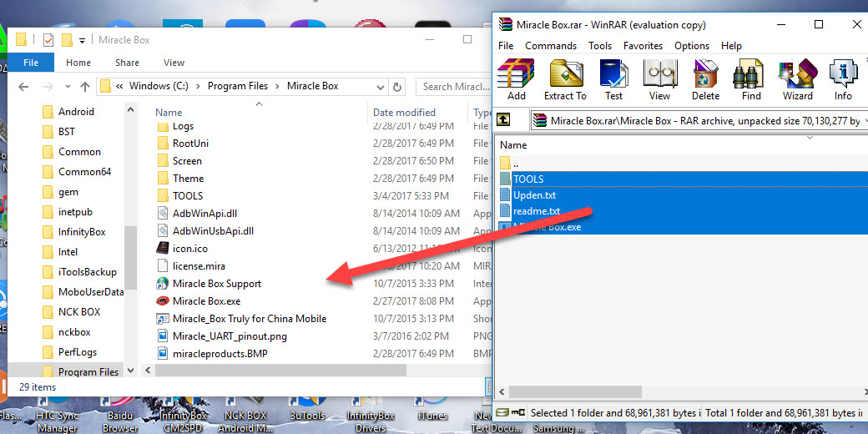Click Windows (C:) in the address breadcrumb
Viewport: 868px width, 434px height.
coord(159,86)
